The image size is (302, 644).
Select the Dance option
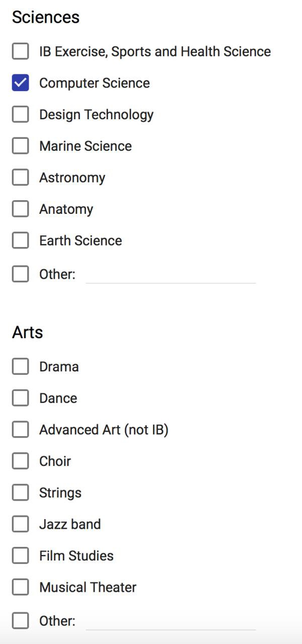tap(20, 398)
